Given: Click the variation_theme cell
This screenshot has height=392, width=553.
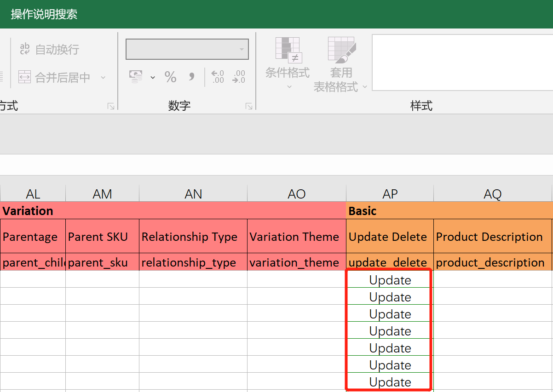Looking at the screenshot, I should (297, 262).
